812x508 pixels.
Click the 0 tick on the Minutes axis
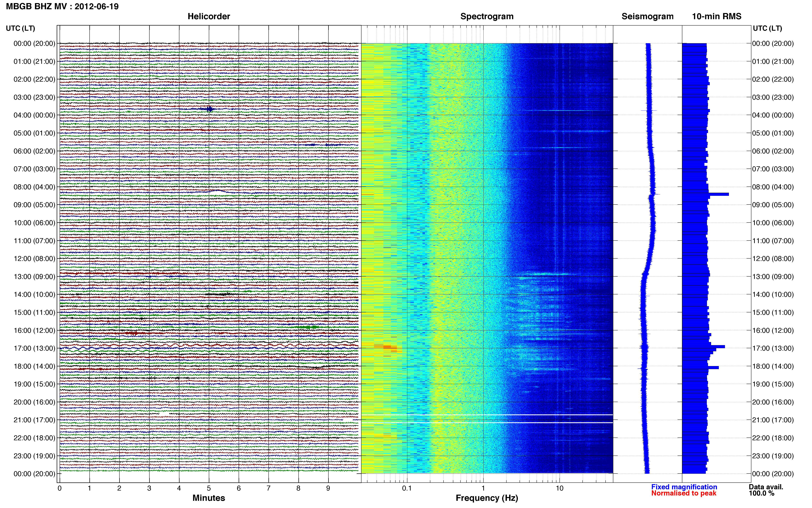click(x=60, y=488)
